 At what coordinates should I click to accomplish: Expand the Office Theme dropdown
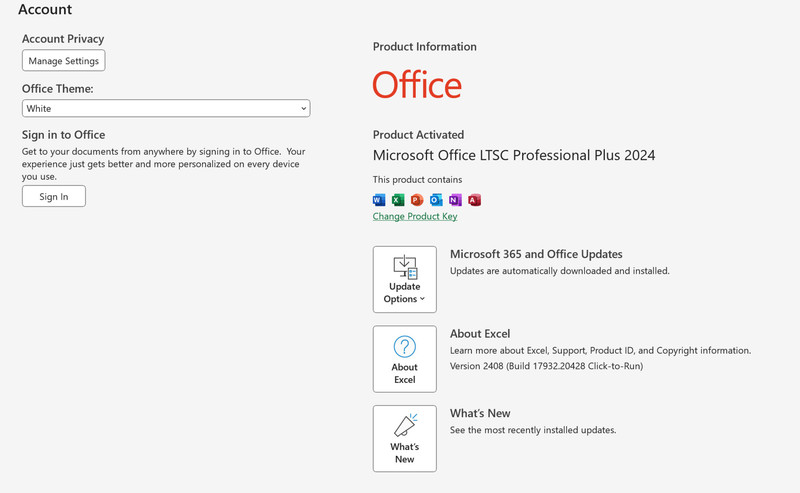pyautogui.click(x=166, y=108)
